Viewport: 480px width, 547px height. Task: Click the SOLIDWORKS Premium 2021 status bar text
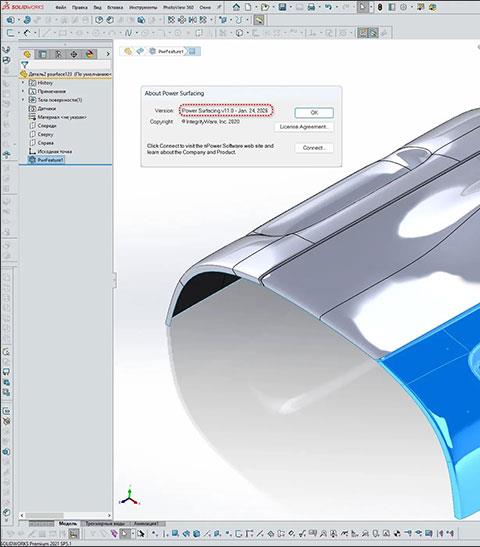coord(36,544)
